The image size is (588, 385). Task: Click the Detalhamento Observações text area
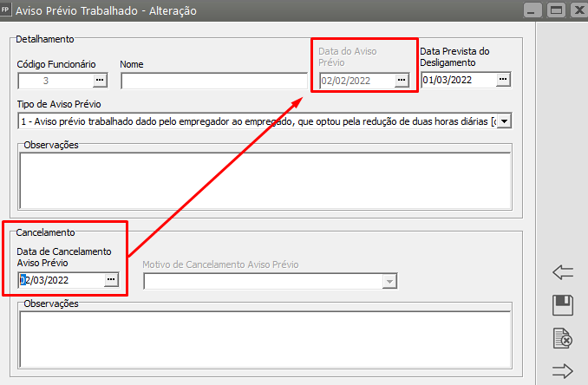(265, 180)
